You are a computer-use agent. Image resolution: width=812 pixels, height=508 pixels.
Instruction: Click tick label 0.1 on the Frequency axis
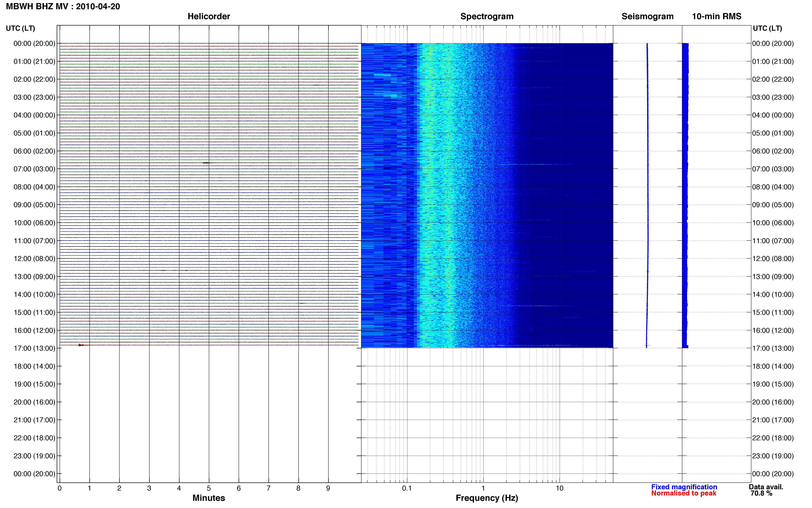407,488
